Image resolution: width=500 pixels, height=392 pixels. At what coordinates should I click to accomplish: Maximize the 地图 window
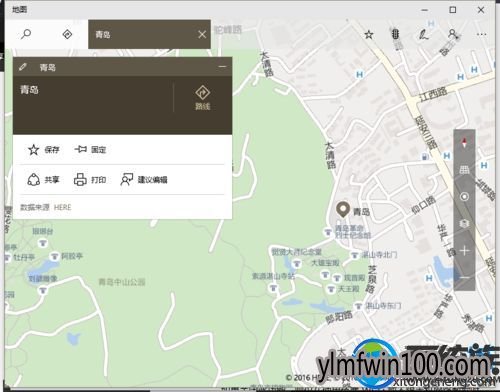tap(453, 10)
